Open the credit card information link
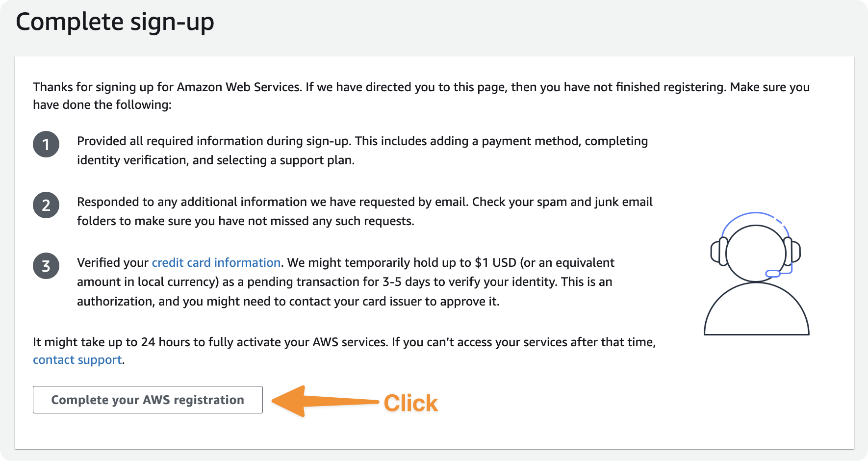The image size is (868, 461). coord(216,262)
